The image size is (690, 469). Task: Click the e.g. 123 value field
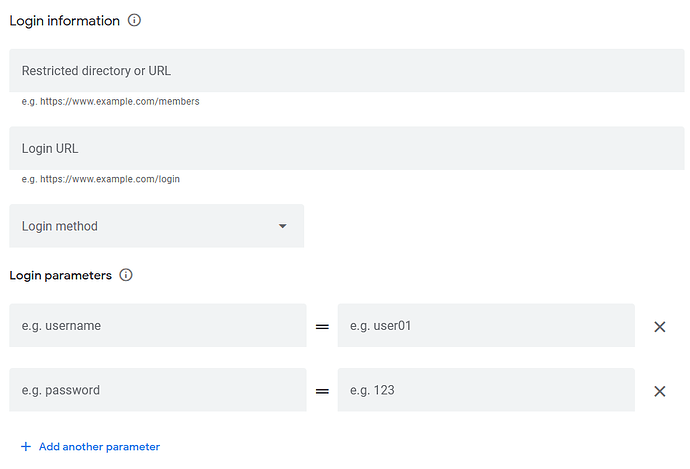pyautogui.click(x=486, y=390)
